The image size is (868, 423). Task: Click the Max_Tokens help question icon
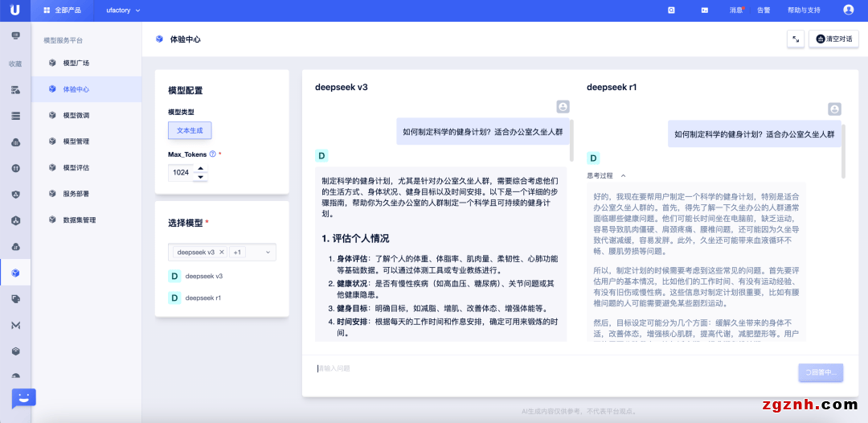212,154
